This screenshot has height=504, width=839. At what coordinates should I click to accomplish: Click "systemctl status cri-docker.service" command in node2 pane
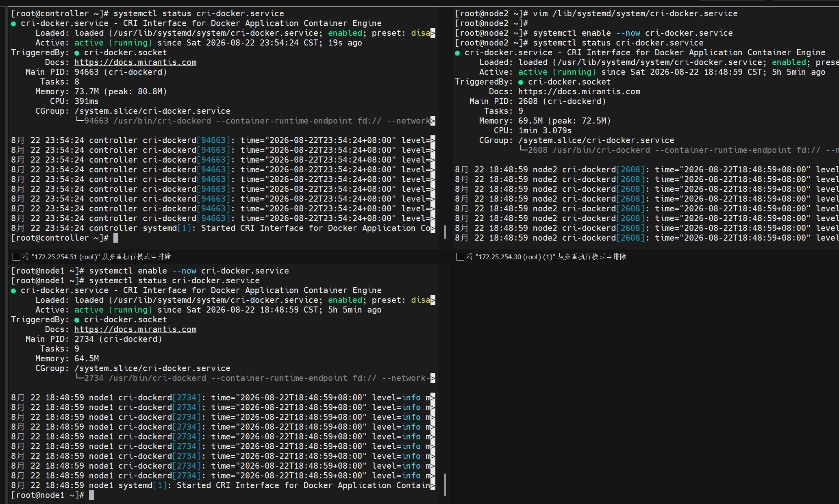618,43
